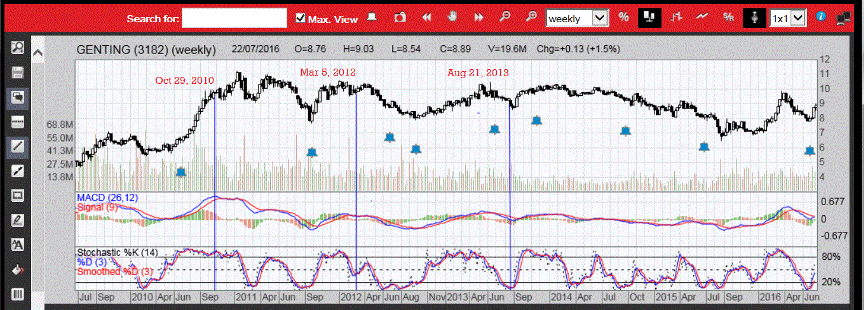Collapse the sidebar with the chevron arrow
868x310 pixels.
click(38, 53)
